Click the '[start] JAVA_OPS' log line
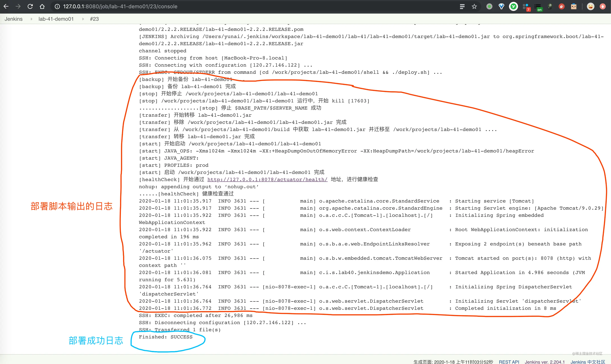Viewport: 611px width, 364px height. [336, 151]
